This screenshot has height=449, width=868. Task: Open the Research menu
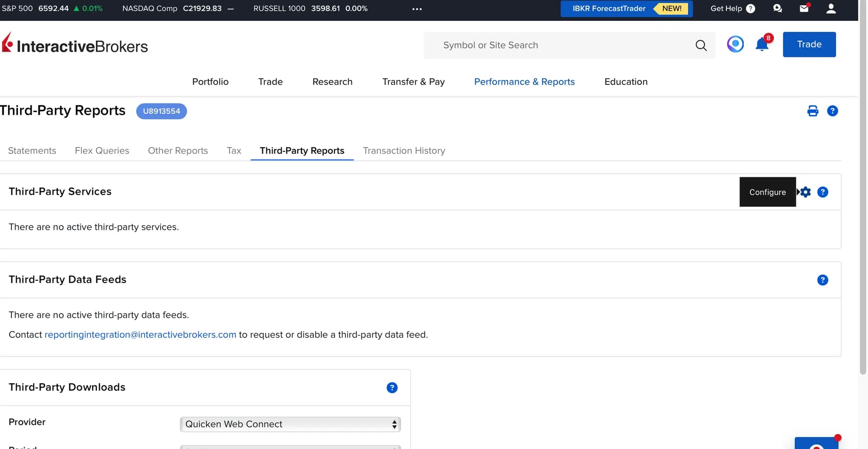click(332, 82)
